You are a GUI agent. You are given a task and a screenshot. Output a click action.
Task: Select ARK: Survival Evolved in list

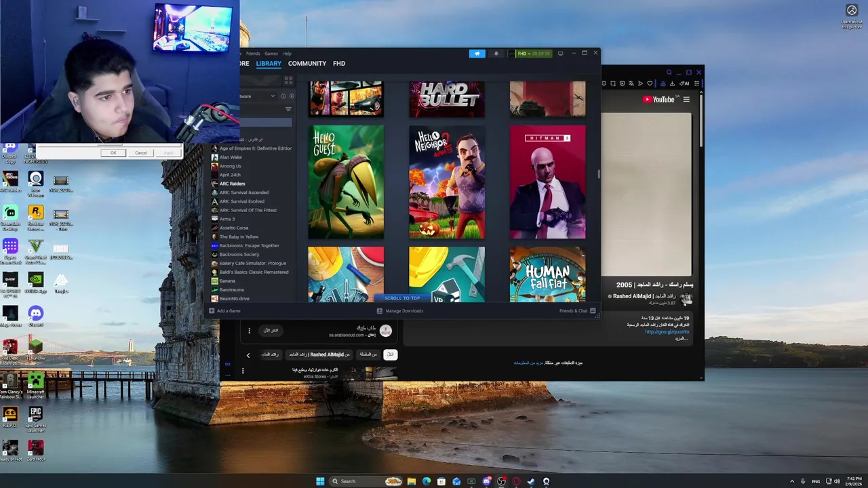coord(238,201)
